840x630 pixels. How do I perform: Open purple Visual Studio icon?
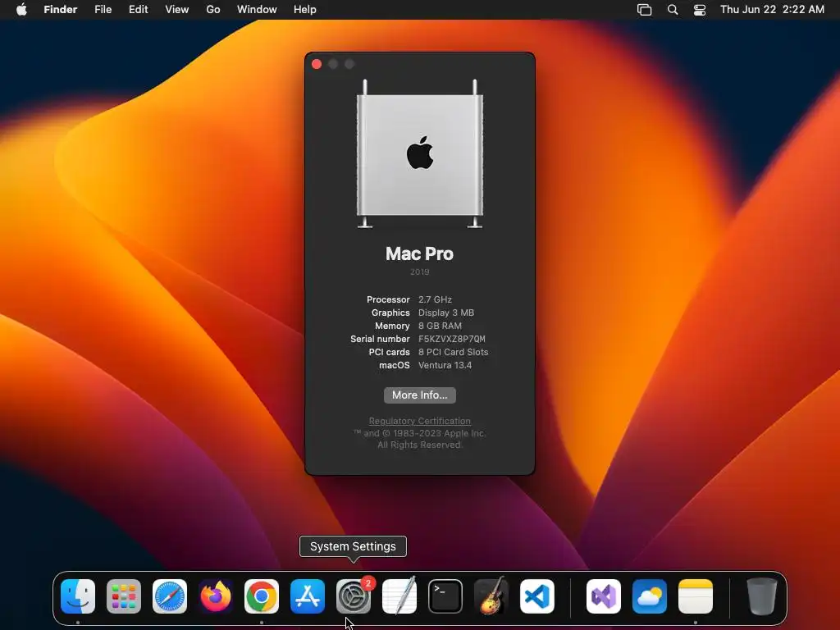click(x=604, y=596)
